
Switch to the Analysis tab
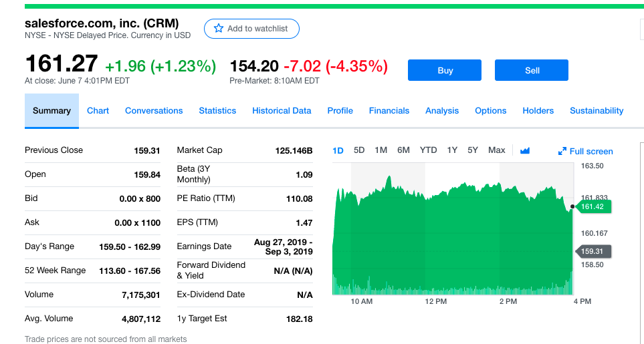point(442,111)
